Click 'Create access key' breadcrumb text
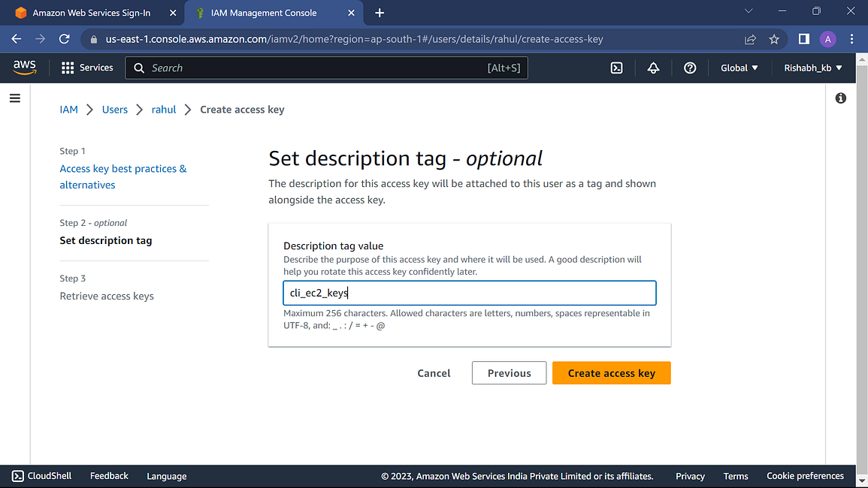The image size is (868, 488). click(243, 110)
